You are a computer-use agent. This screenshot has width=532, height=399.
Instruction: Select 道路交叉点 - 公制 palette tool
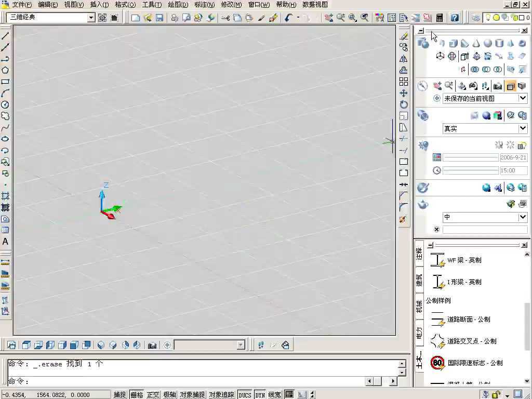click(x=463, y=341)
